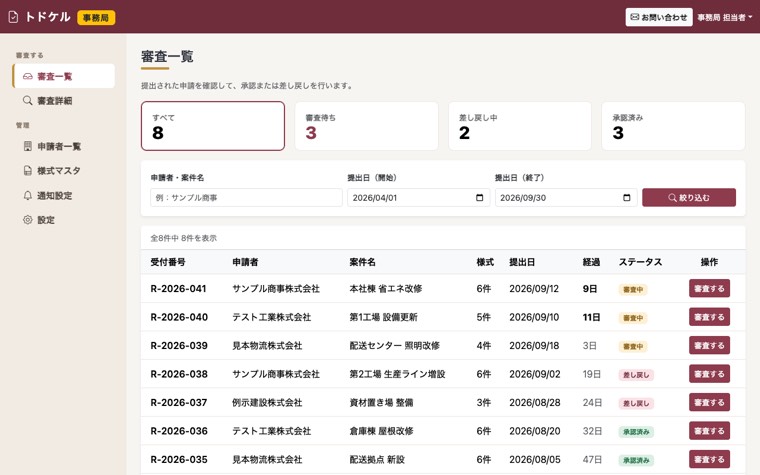
Task: Click the 提出日（終了） date field
Action: click(566, 198)
